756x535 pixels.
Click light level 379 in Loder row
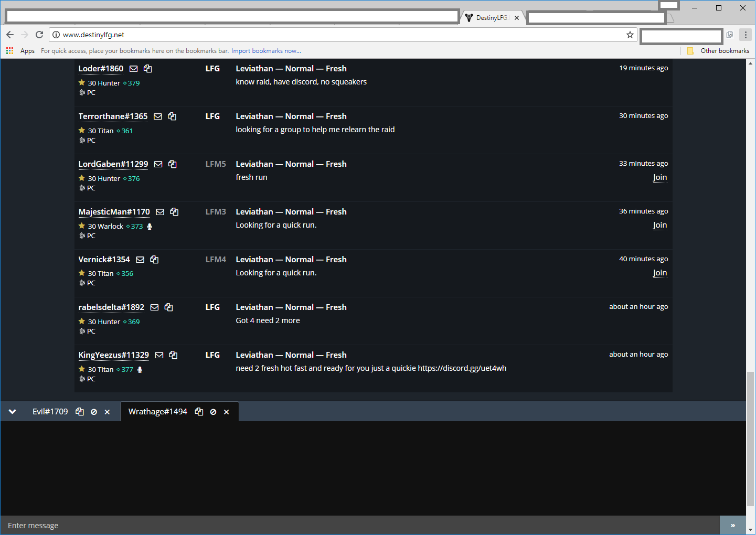click(x=132, y=83)
